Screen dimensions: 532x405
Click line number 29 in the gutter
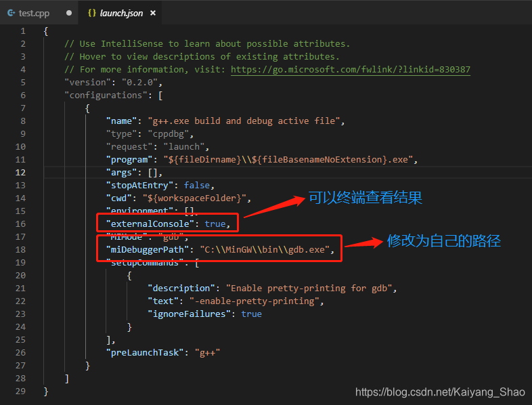(20, 391)
